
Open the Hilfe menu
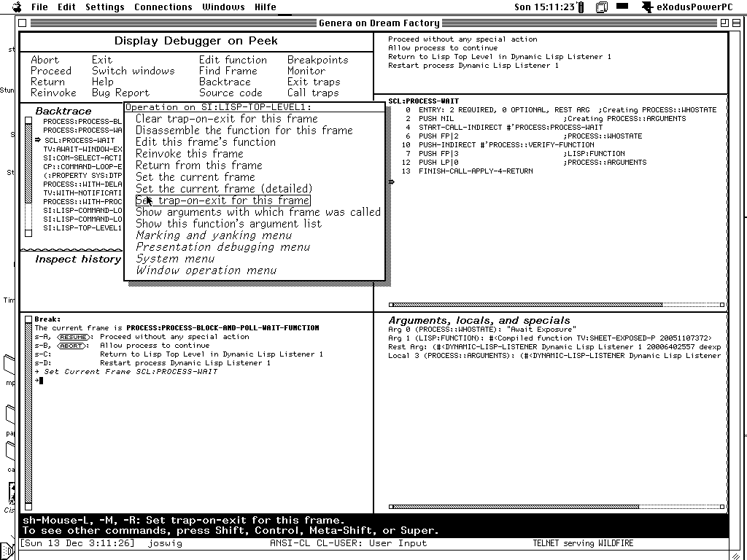coord(266,7)
